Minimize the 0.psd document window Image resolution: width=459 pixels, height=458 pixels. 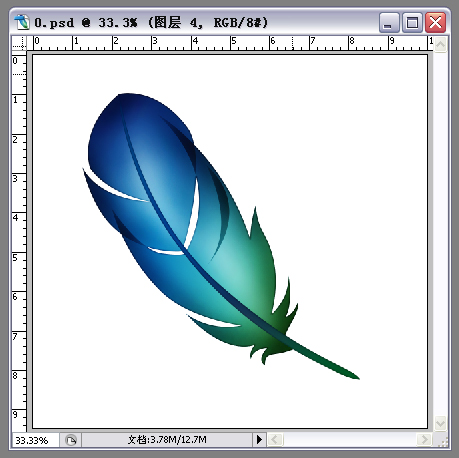pos(389,23)
